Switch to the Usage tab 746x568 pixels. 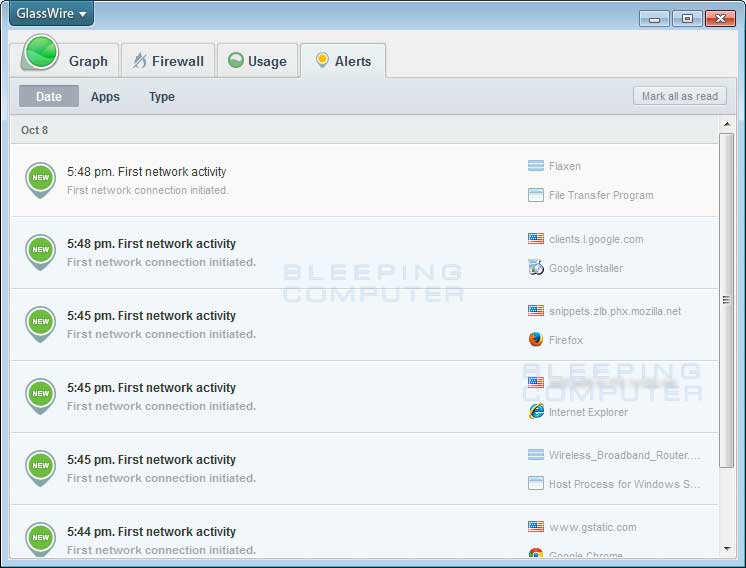tap(257, 61)
